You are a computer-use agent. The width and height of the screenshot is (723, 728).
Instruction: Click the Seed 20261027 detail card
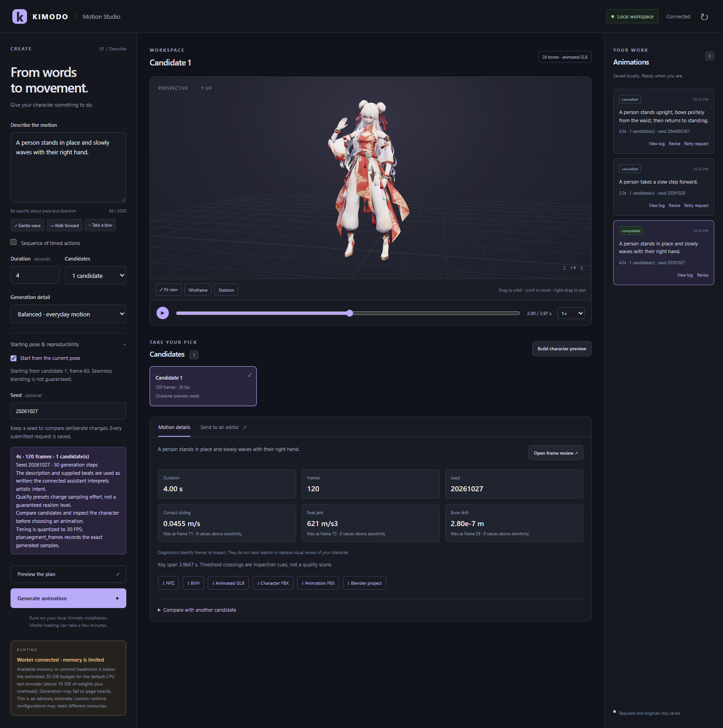[x=514, y=484]
